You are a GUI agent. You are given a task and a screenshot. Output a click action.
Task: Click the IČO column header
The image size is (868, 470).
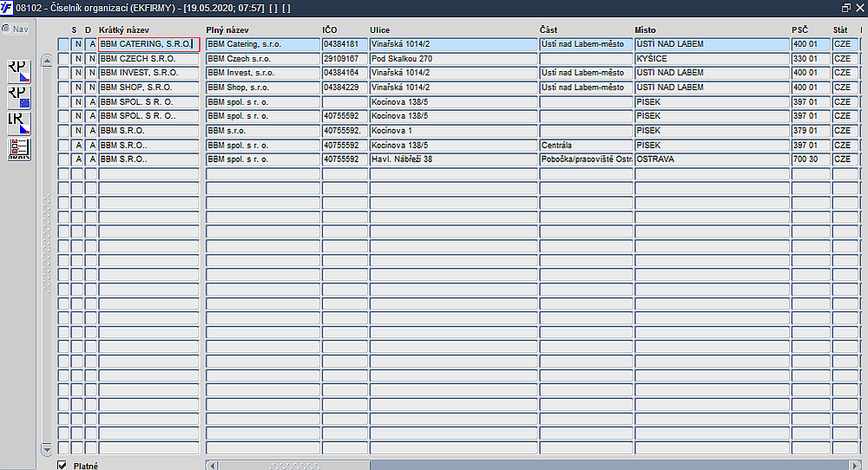[x=330, y=29]
